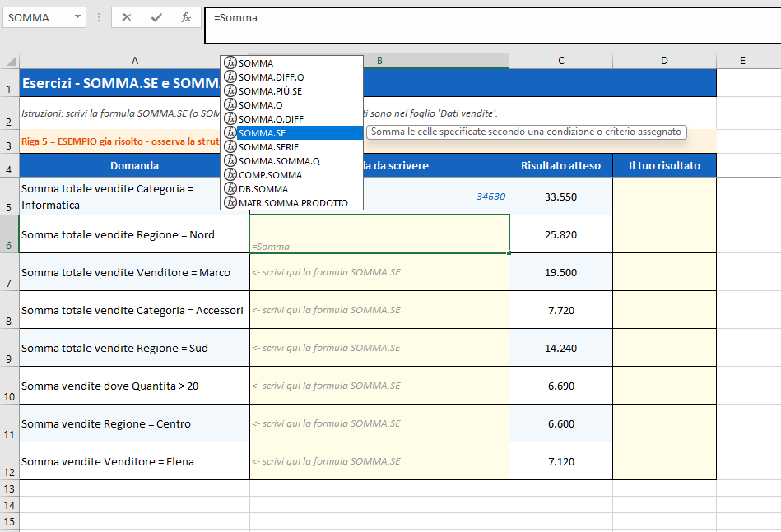This screenshot has height=532, width=781.
Task: Choose MATR.SOMMA.PRODOTTO from the function list
Action: [291, 202]
